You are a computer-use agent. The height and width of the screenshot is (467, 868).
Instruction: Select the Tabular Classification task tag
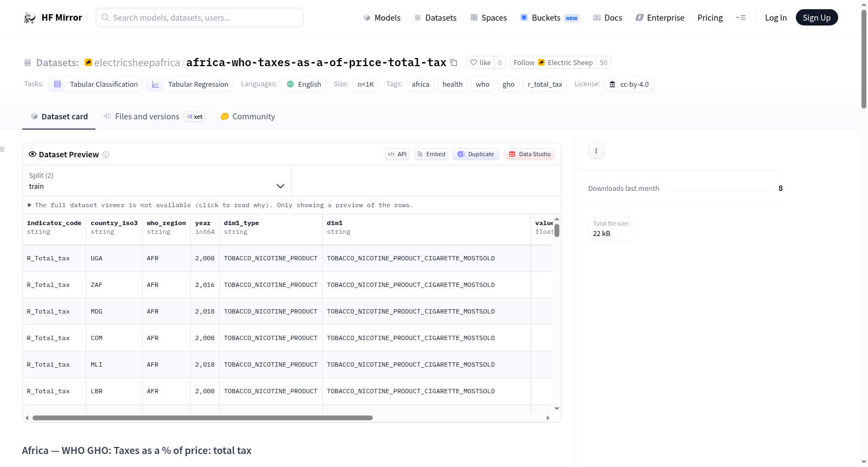[x=95, y=84]
